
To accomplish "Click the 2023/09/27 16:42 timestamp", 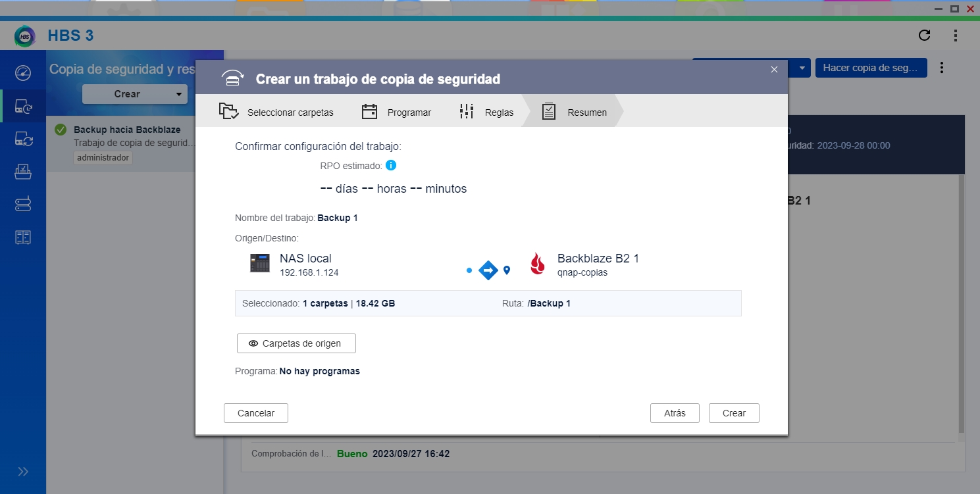I will point(411,454).
